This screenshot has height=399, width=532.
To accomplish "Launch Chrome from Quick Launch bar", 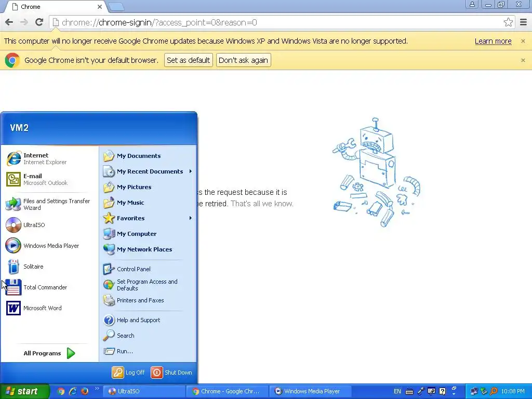I will [x=61, y=391].
